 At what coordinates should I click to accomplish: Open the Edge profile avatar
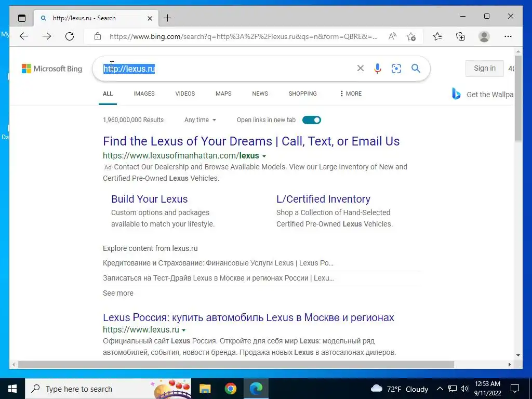(x=484, y=36)
